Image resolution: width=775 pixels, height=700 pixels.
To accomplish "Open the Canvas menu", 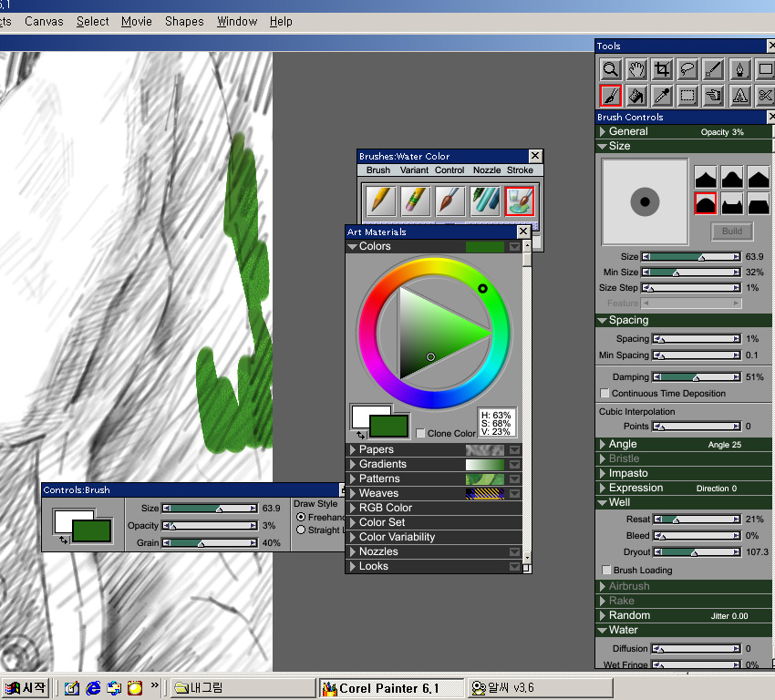I will tap(44, 21).
